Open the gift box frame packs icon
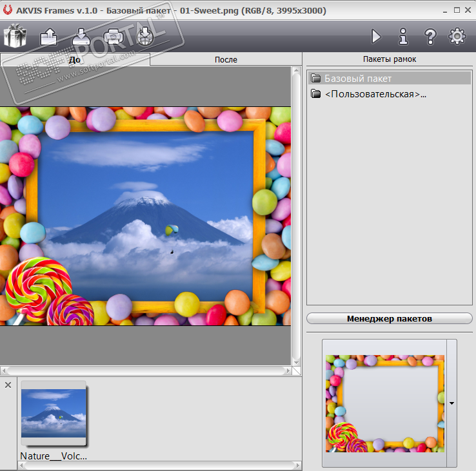476x471 pixels. [x=15, y=36]
